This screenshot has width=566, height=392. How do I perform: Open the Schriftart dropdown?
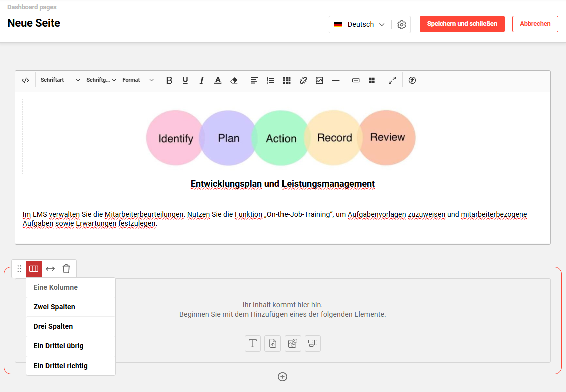[x=59, y=80]
